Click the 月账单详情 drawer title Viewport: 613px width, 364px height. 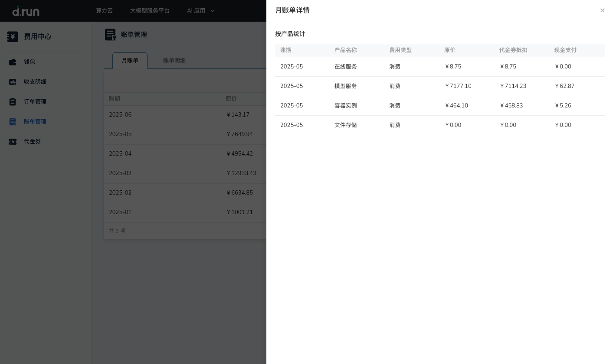[x=292, y=10]
